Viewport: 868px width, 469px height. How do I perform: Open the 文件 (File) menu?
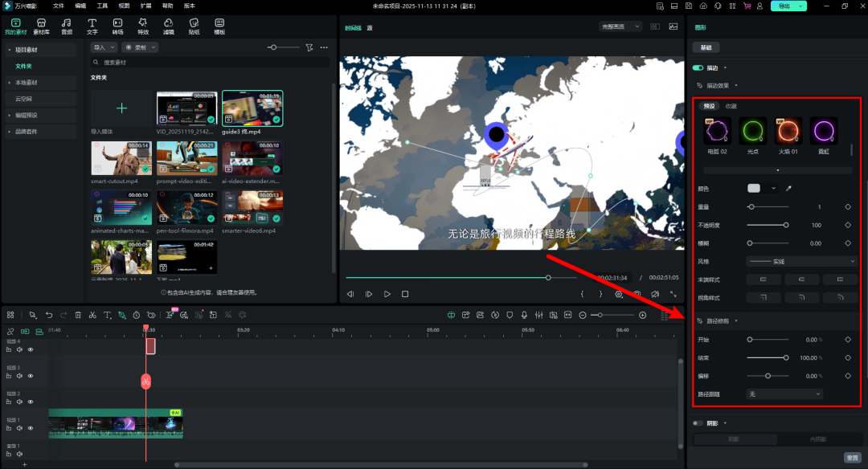pos(59,6)
